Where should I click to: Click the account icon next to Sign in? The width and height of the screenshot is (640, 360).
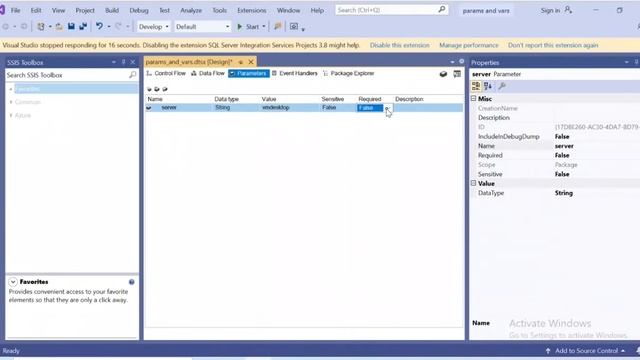click(x=568, y=10)
